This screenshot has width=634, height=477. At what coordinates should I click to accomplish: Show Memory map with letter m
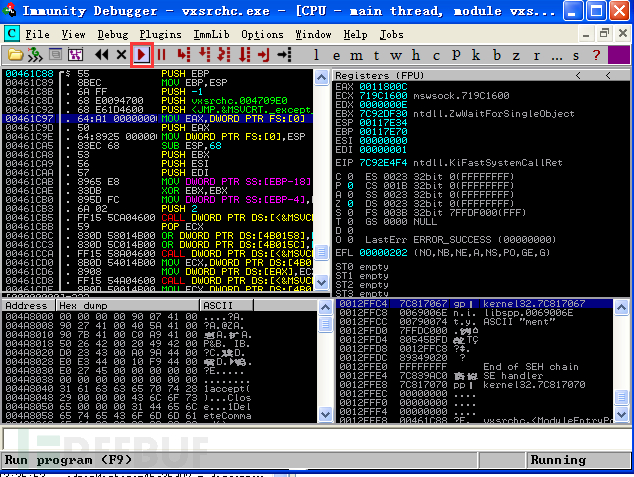(356, 56)
